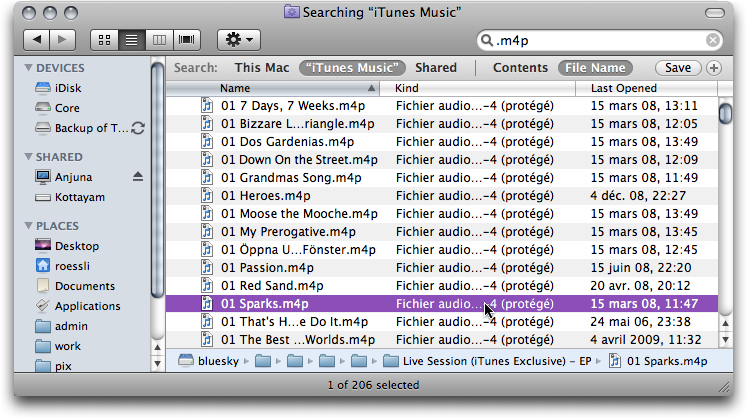Select file 01 Öppna U...Fönster.m4p
The height and width of the screenshot is (419, 747).
(442, 250)
